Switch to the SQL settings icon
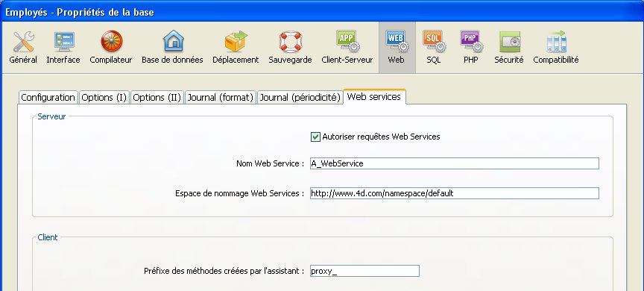Viewport: 644px width, 291px height. click(x=433, y=41)
